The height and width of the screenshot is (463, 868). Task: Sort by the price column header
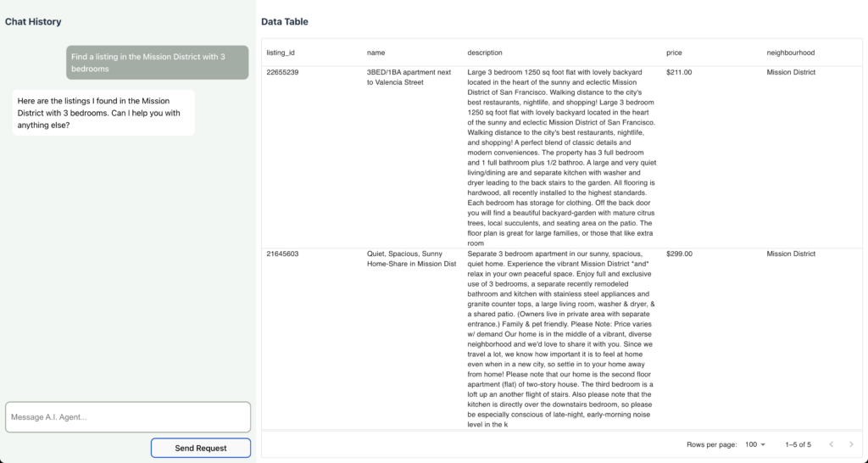pyautogui.click(x=674, y=53)
